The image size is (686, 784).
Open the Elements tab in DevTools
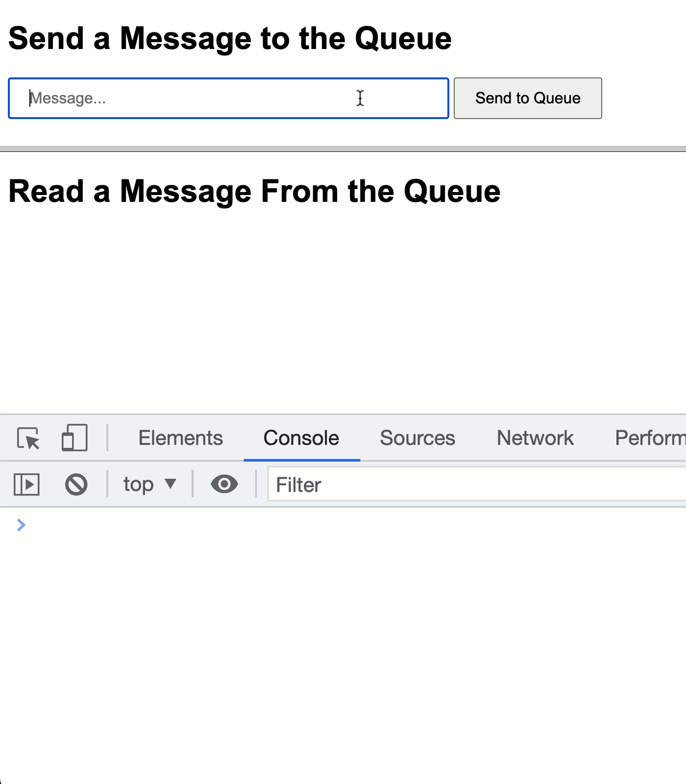coord(181,438)
